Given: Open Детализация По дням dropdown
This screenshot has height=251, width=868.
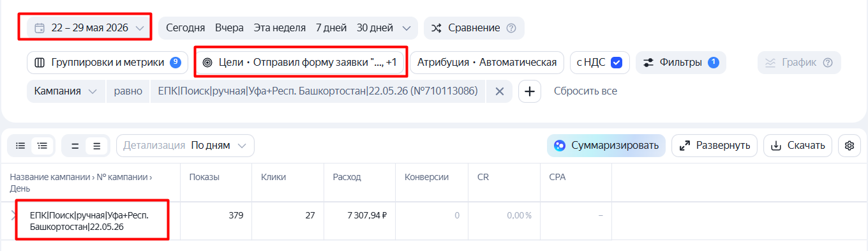Looking at the screenshot, I should point(185,146).
